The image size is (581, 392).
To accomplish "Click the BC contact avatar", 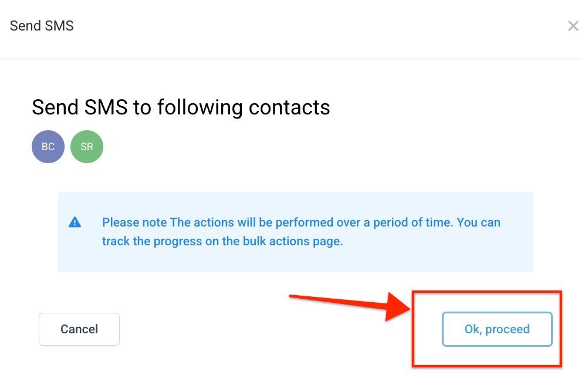I will (48, 147).
